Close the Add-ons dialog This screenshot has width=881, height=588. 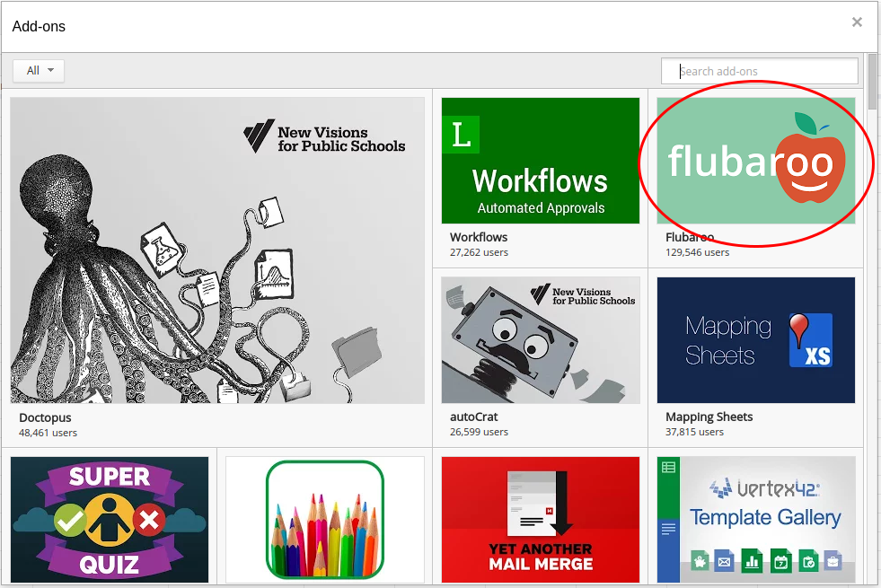[857, 22]
